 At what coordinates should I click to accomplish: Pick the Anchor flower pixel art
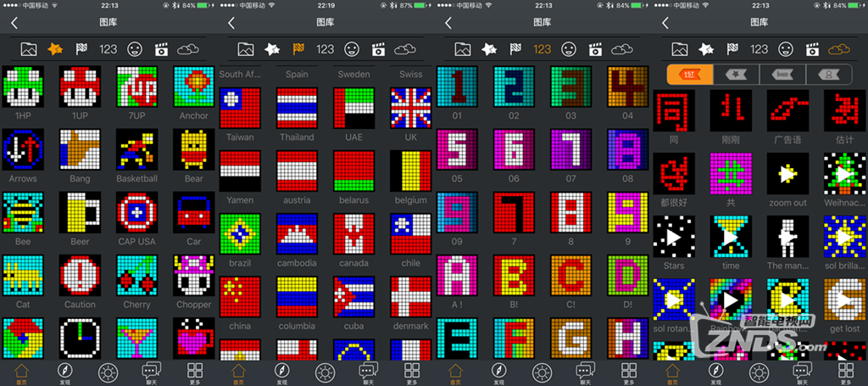coord(194,87)
